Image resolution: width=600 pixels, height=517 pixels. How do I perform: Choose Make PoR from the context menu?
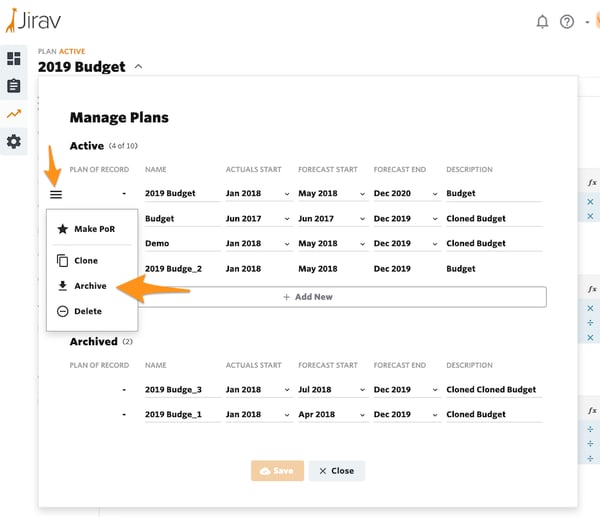pos(92,229)
